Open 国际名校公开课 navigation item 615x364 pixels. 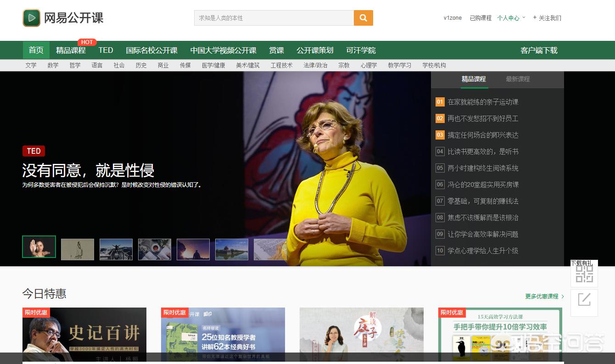click(x=152, y=50)
